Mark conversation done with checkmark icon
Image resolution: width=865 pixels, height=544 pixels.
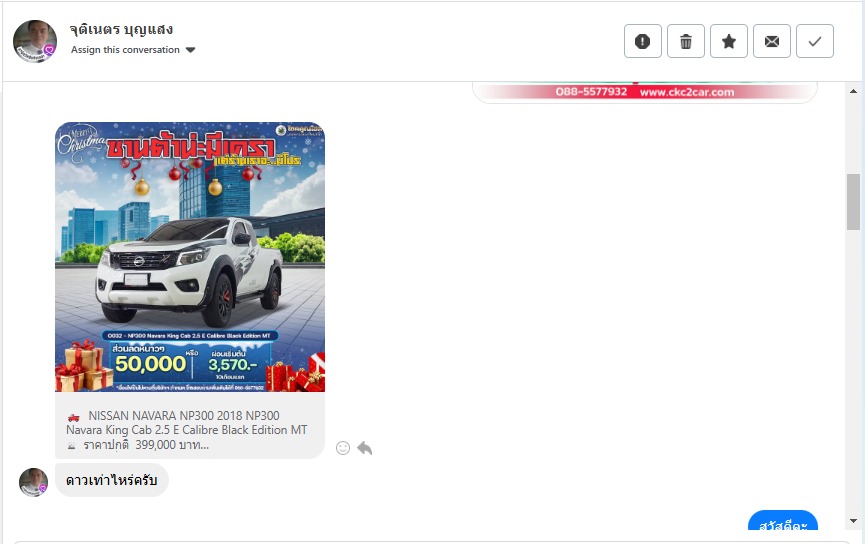coord(815,41)
